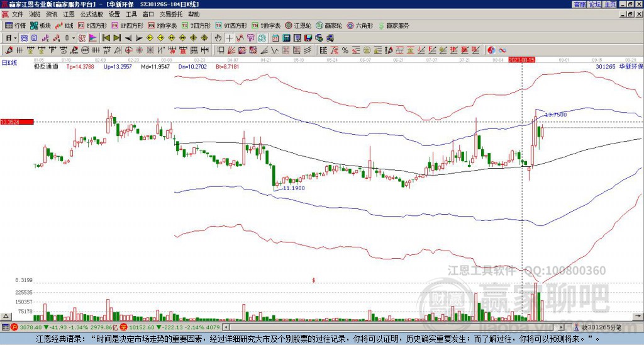644x345 pixels.
Task: Move chart right with black arrow
Action: pos(138,38)
